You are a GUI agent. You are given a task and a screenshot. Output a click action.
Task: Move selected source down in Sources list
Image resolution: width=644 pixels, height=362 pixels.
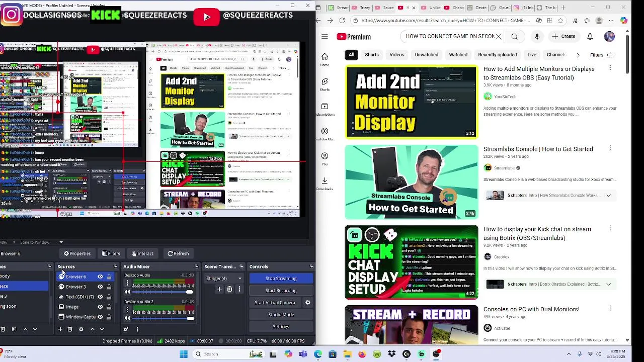pyautogui.click(x=102, y=329)
